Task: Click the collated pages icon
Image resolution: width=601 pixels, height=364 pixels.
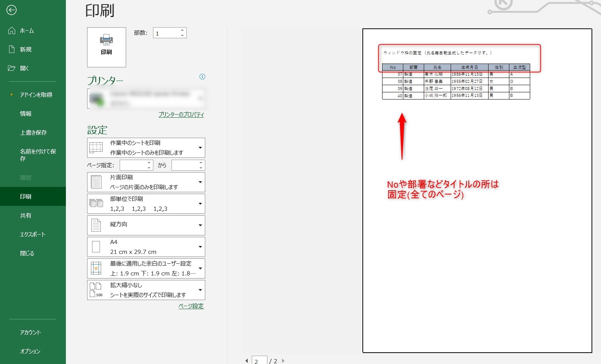Action: tap(96, 203)
